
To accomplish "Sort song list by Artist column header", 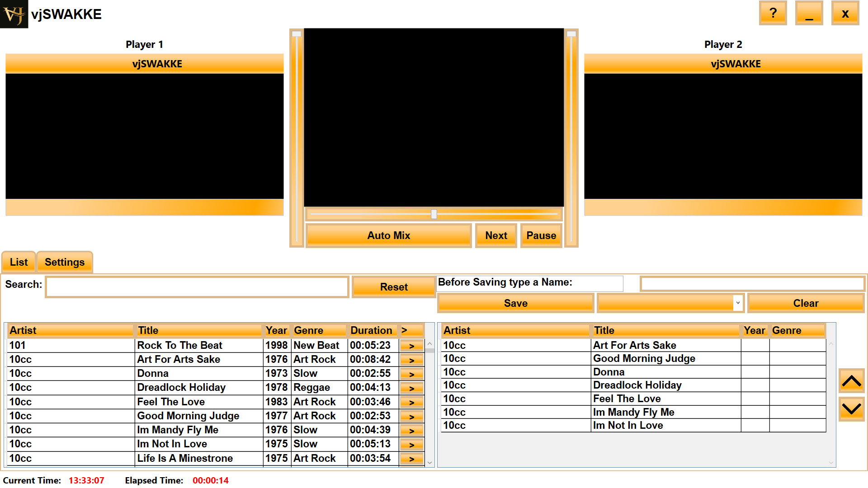I will pos(70,330).
